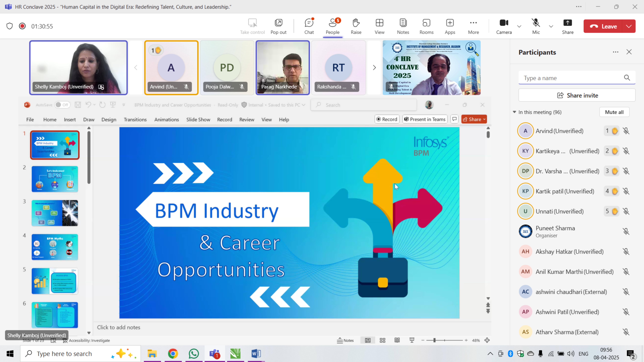Start Slide Show from status bar icon

[x=412, y=340]
